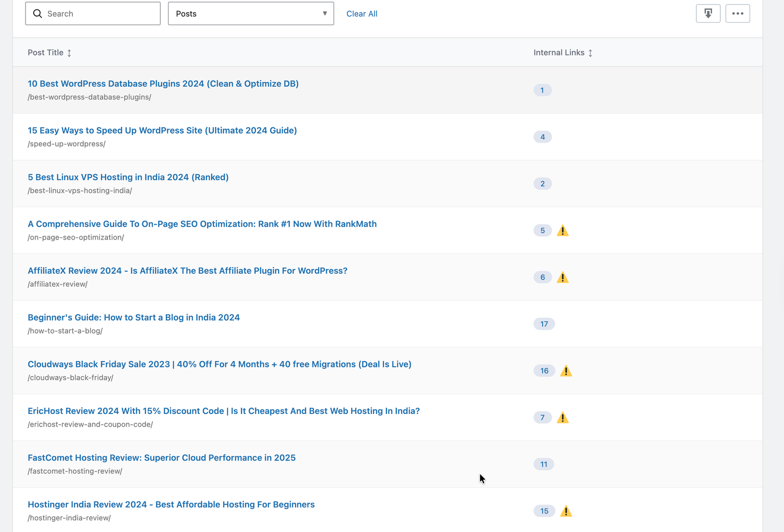The height and width of the screenshot is (532, 784).
Task: Click internal links count 2 badge
Action: point(542,184)
